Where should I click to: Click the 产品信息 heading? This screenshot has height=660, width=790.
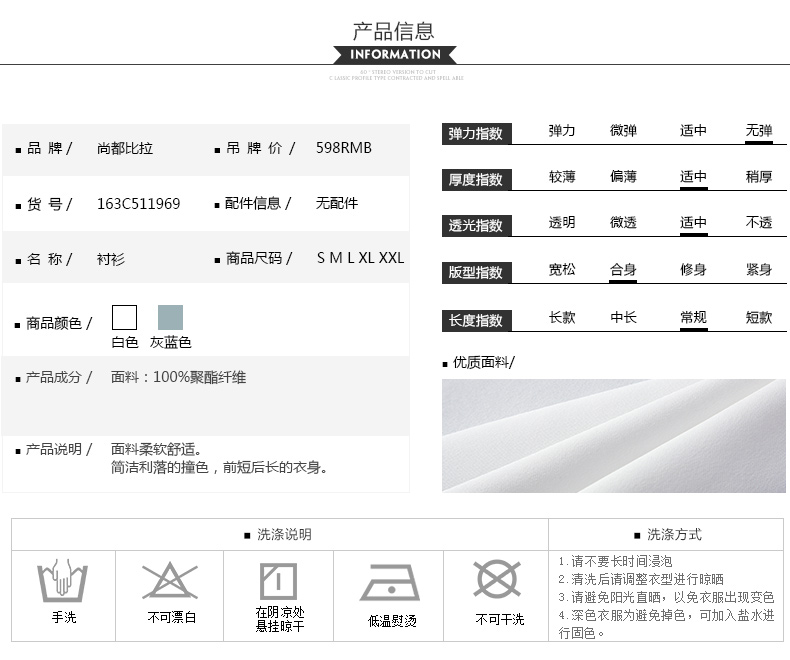[393, 31]
